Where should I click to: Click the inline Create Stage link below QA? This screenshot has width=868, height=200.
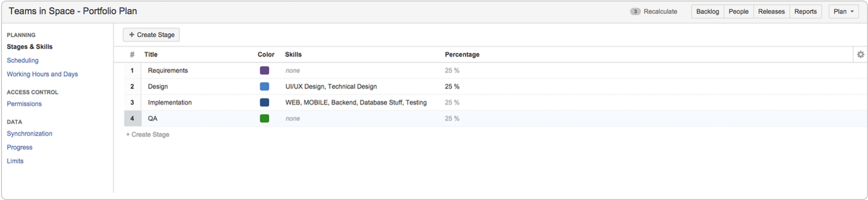(x=148, y=134)
